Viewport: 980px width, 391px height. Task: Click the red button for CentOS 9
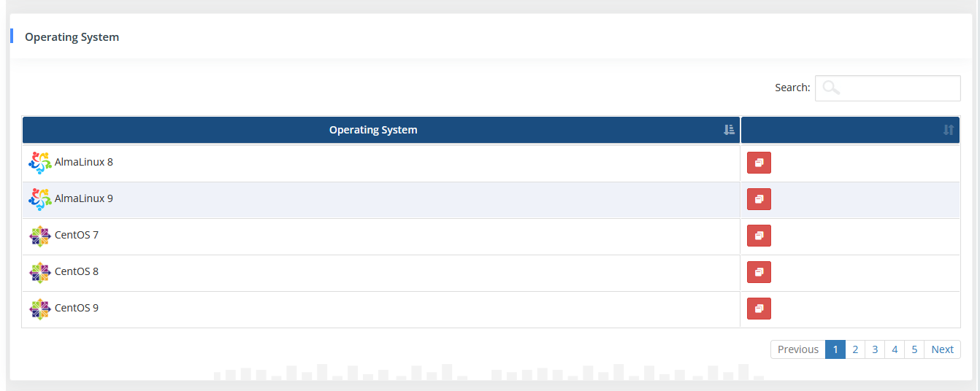point(759,309)
